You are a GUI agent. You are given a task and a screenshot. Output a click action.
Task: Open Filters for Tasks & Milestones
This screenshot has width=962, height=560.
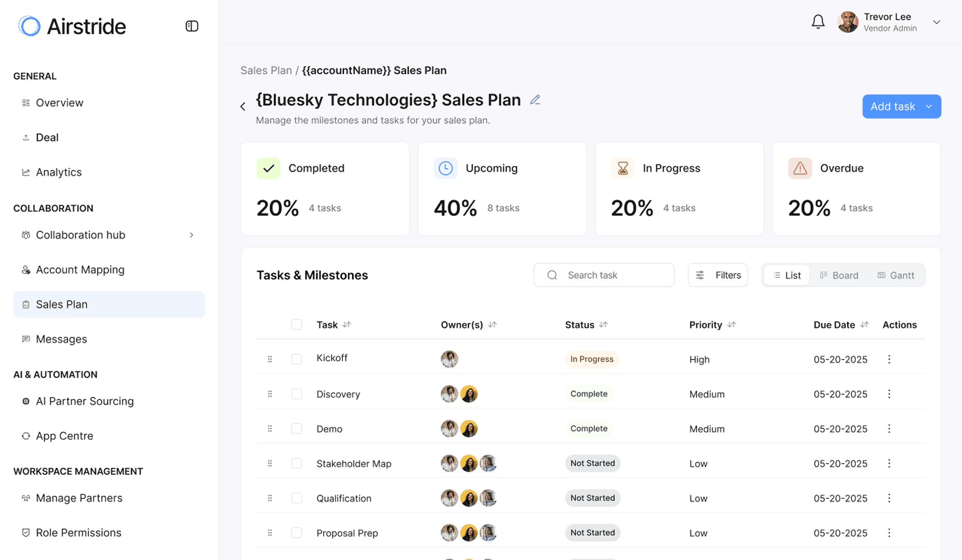point(718,275)
